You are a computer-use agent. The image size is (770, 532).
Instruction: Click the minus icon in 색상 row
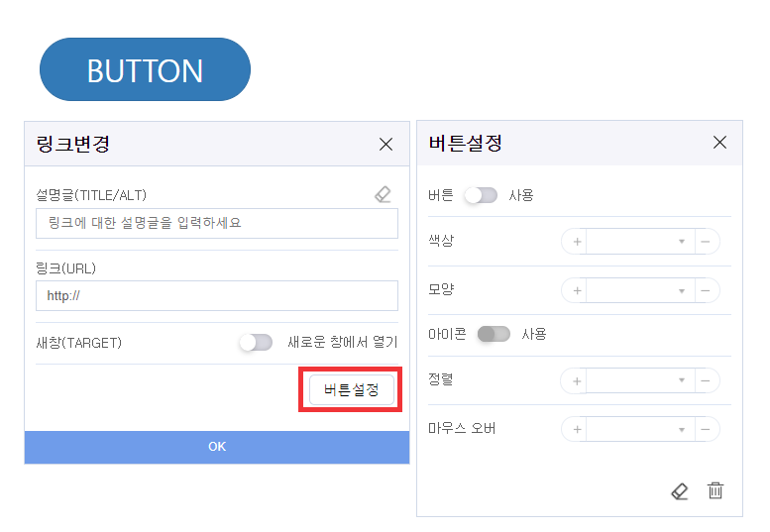[706, 242]
